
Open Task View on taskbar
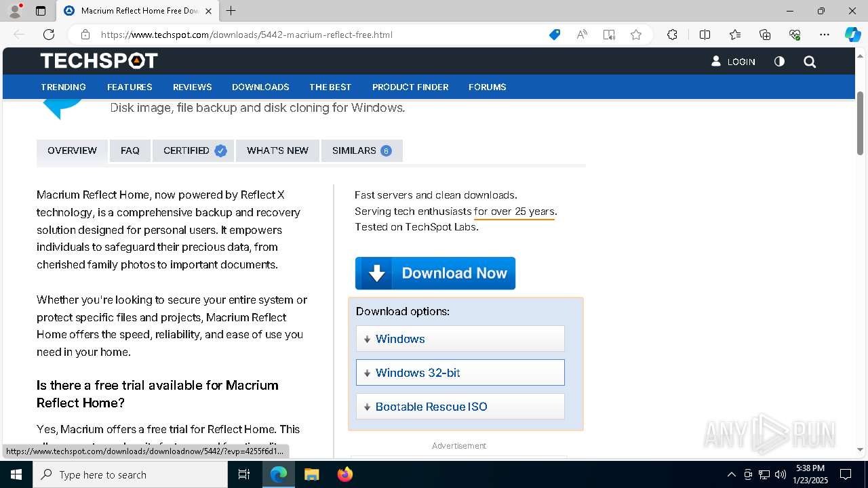(x=244, y=474)
